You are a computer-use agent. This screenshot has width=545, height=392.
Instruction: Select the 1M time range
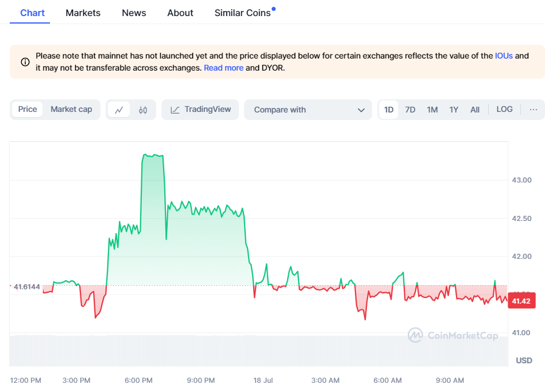(432, 110)
